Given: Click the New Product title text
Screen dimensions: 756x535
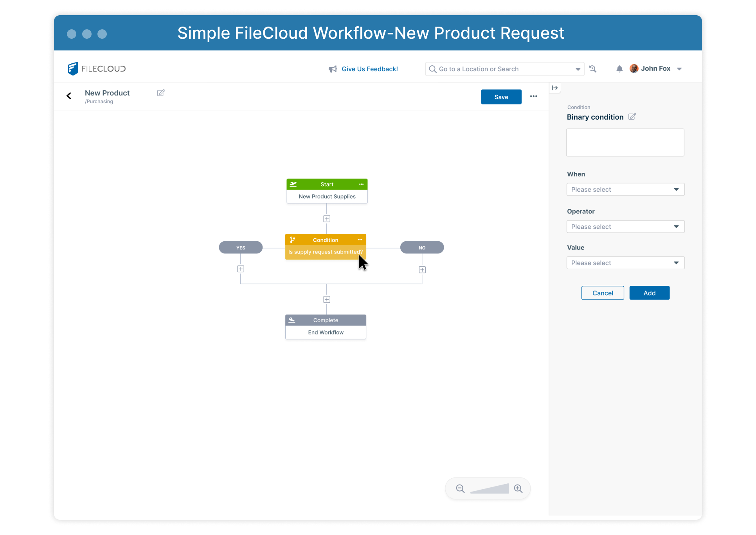Looking at the screenshot, I should (107, 93).
